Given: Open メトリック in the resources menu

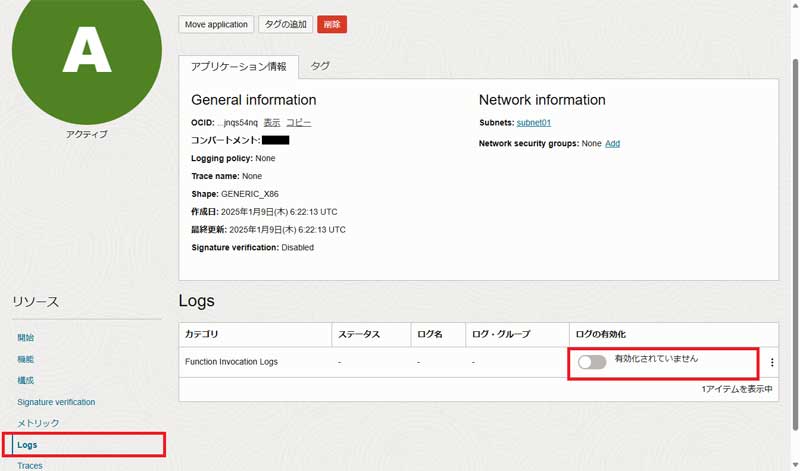Looking at the screenshot, I should pyautogui.click(x=38, y=424).
